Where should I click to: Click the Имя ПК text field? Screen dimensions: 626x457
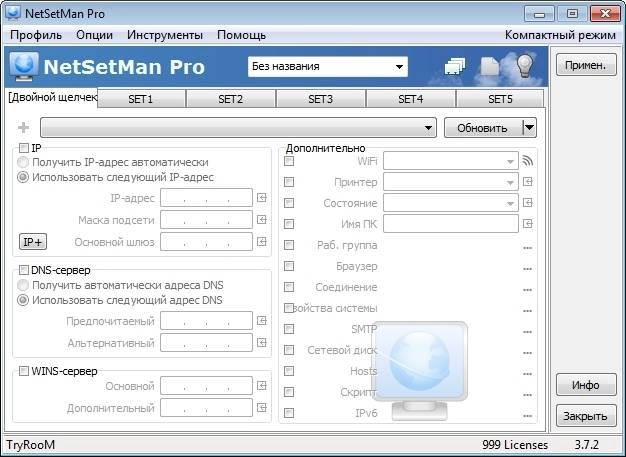pyautogui.click(x=451, y=224)
